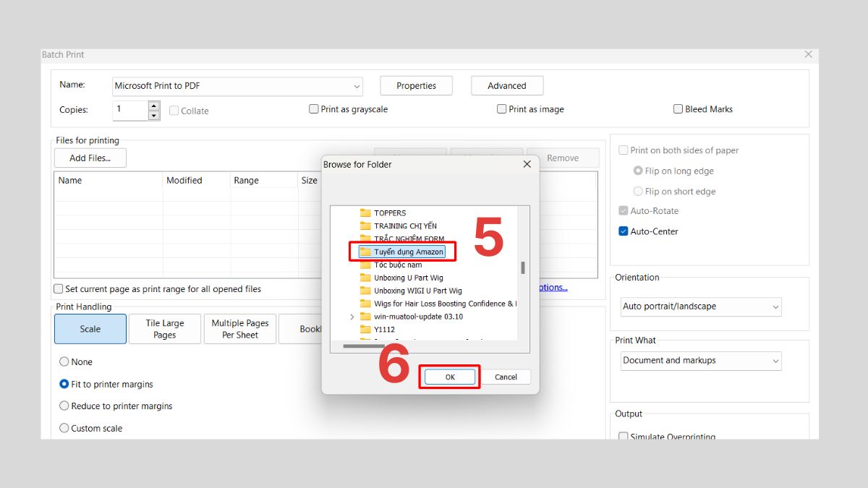Switch to Multiple Pages Per Sheet
Viewport: 868px width, 488px height.
click(x=240, y=329)
